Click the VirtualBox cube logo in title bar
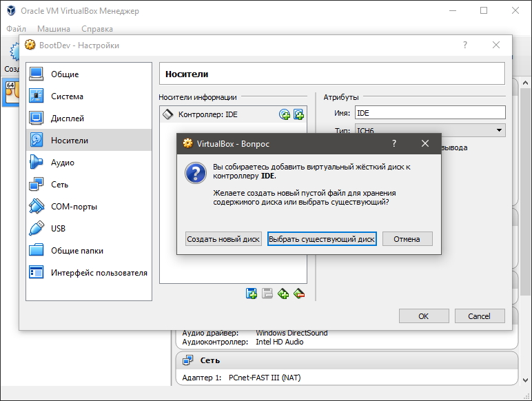 [x=11, y=10]
